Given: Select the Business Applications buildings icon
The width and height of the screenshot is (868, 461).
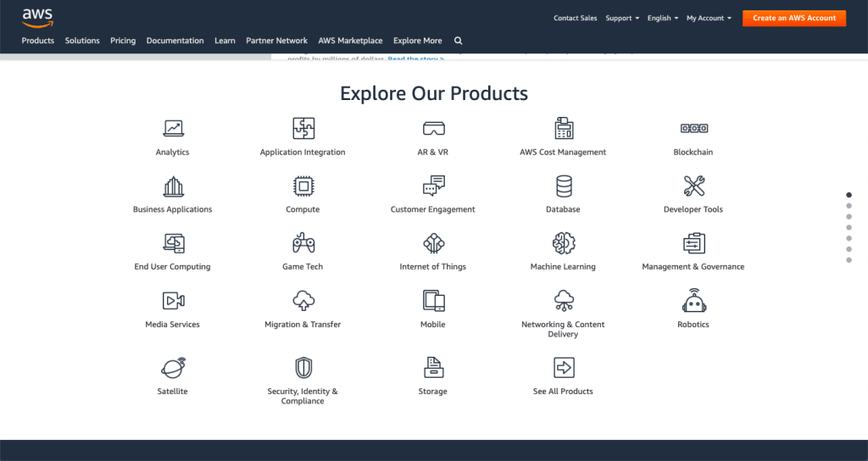Looking at the screenshot, I should (173, 186).
